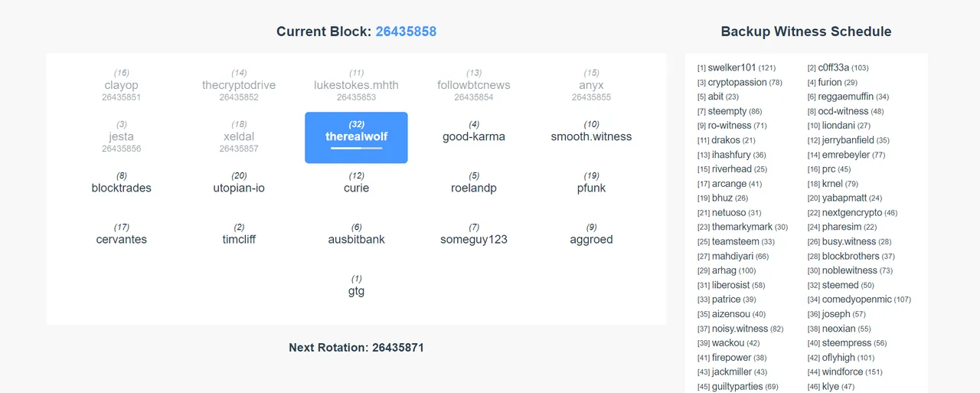This screenshot has height=393, width=980.
Task: Open the lukestokes.mhth witness
Action: (x=356, y=85)
